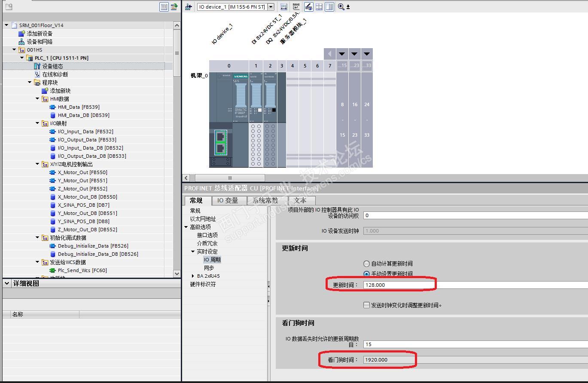Select 手动设置更新时间 radio button
588x383 pixels.
[x=366, y=274]
